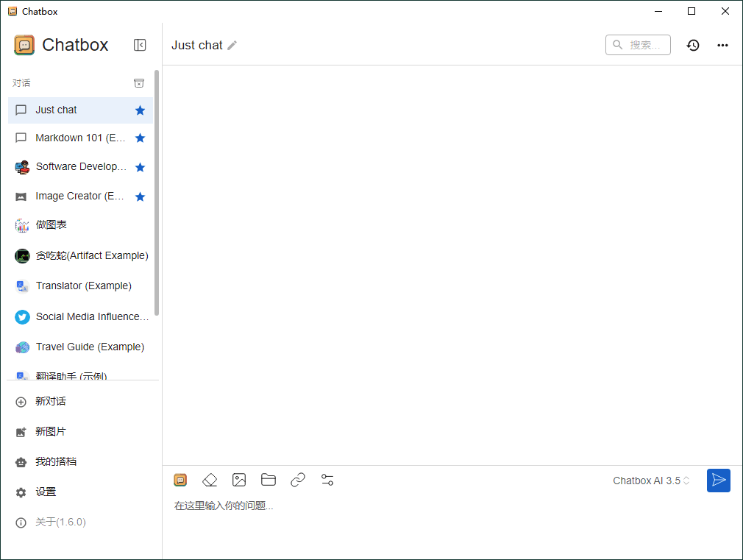Viewport: 743px width, 560px height.
Task: Clear conversation list via the trash icon
Action: pos(139,83)
